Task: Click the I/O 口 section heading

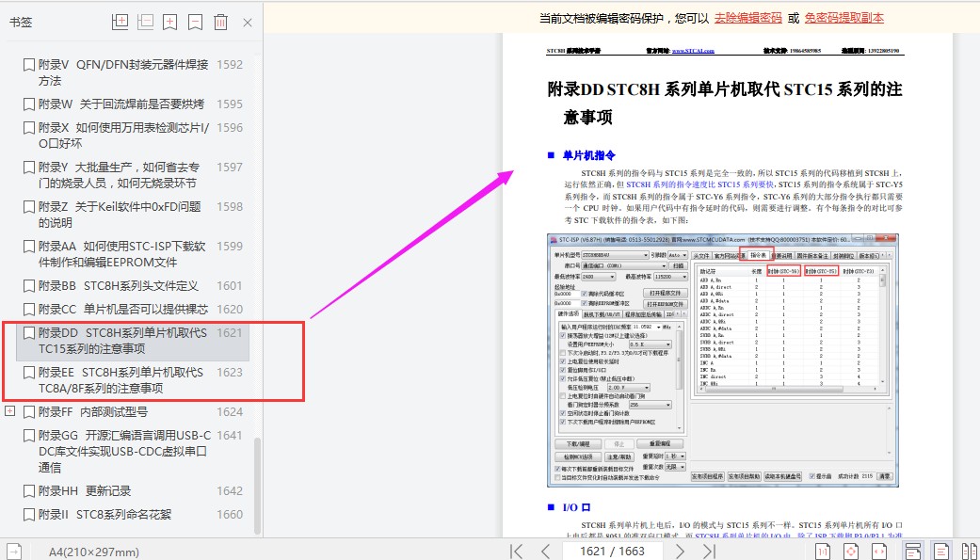Action: pyautogui.click(x=576, y=507)
